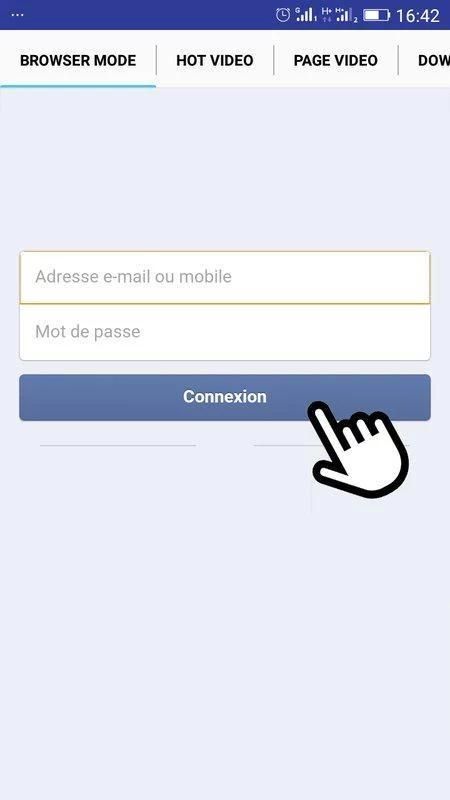Tap the H+ data transfer arrows indicator
Screen dimensions: 450x800
[x=326, y=14]
